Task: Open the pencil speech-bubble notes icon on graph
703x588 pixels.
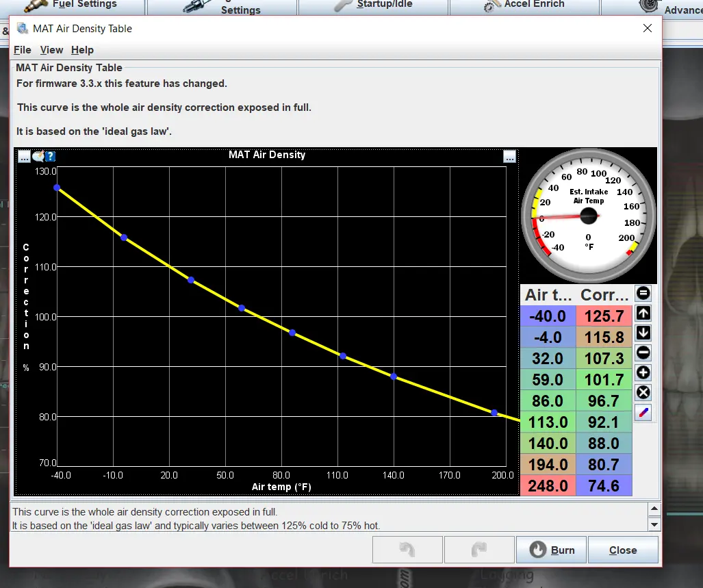Action: (38, 156)
